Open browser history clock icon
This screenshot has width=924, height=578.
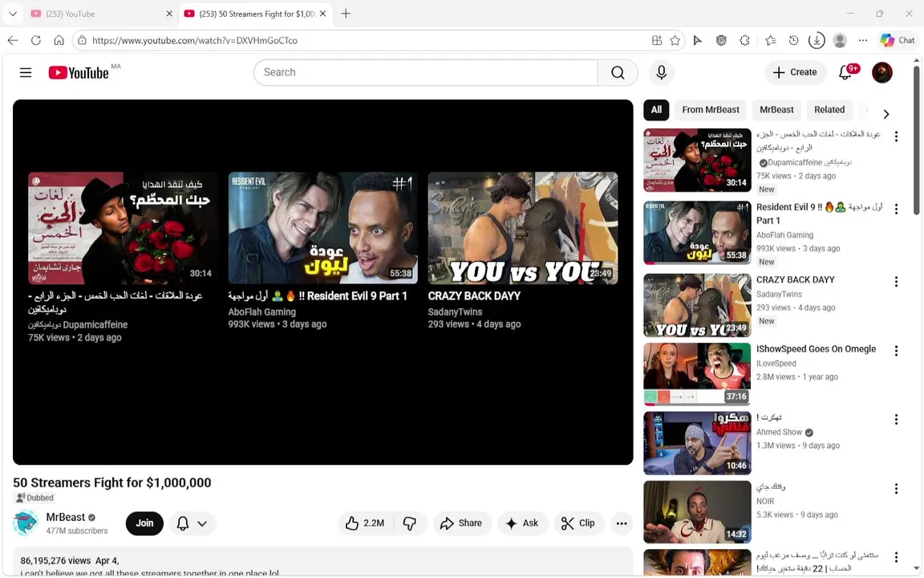793,40
